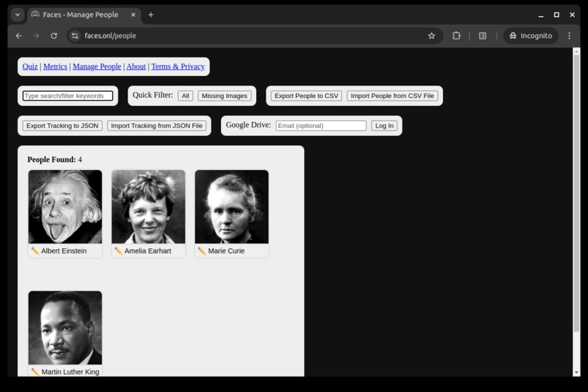Go back with browser back arrow
The width and height of the screenshot is (588, 392).
(x=19, y=36)
